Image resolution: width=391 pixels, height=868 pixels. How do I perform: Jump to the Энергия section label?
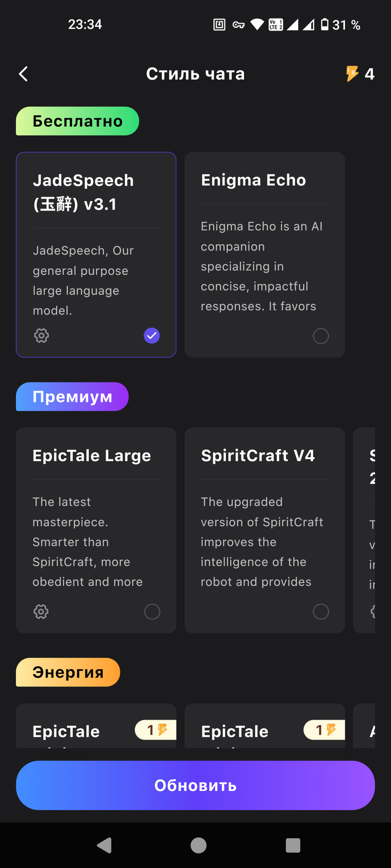[x=68, y=672]
